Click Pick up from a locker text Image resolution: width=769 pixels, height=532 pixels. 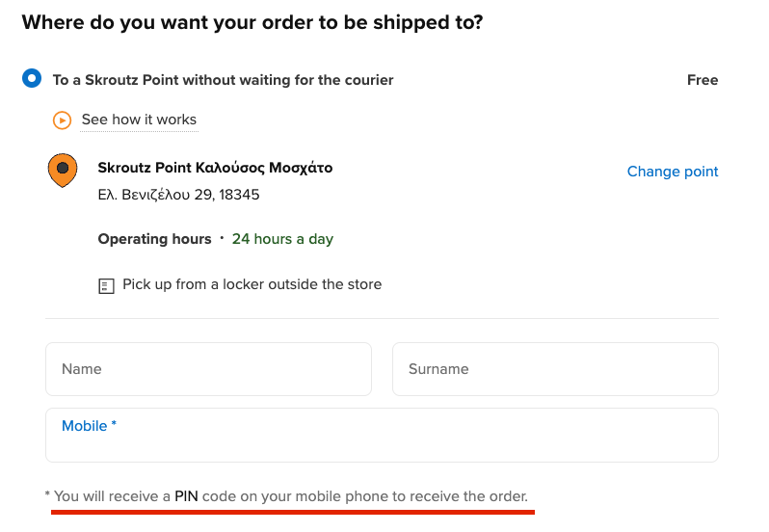click(x=252, y=284)
